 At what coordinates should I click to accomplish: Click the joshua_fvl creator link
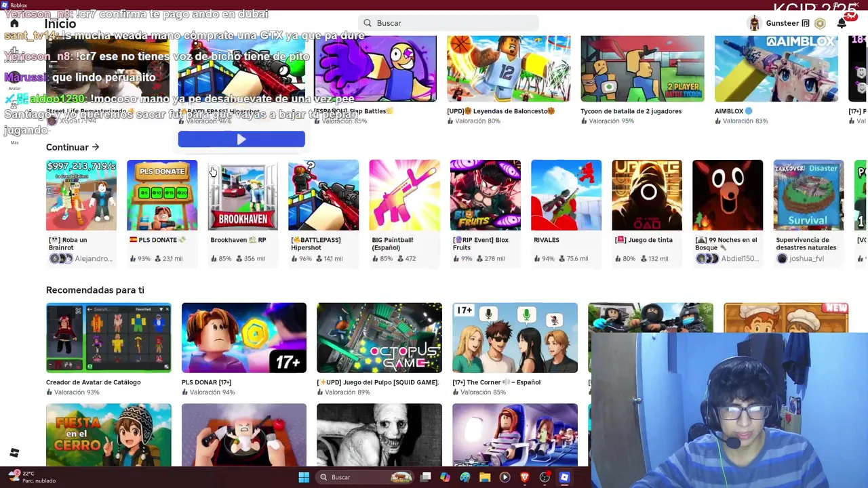(806, 259)
